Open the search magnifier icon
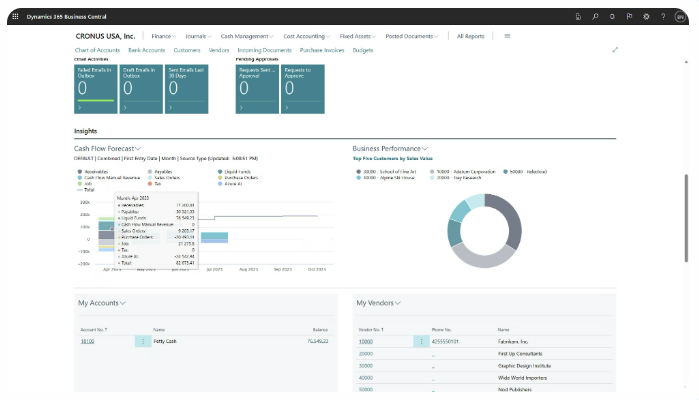Image resolution: width=699 pixels, height=400 pixels. pyautogui.click(x=595, y=16)
